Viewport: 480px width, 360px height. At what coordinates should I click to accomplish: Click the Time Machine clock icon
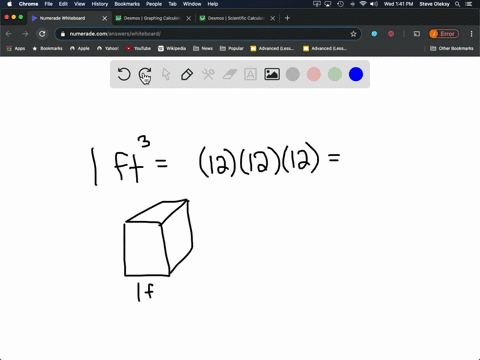(x=340, y=4)
